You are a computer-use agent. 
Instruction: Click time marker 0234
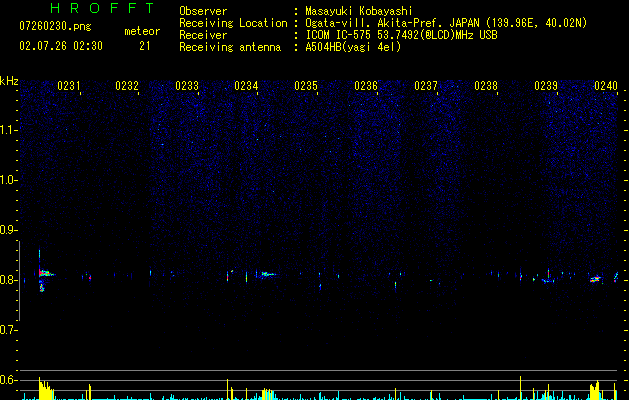coord(246,85)
